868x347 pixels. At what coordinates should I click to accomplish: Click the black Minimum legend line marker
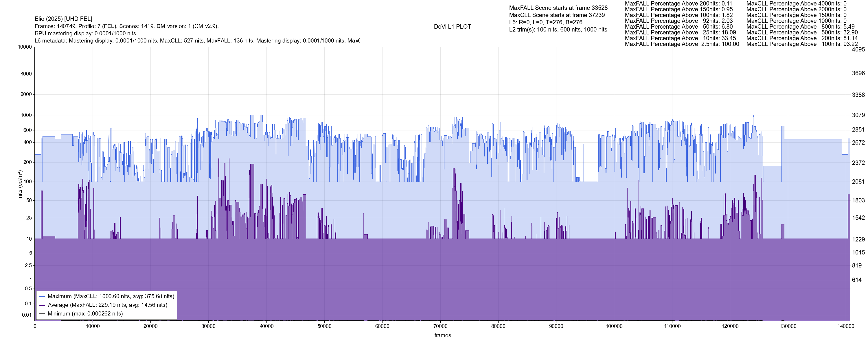(x=42, y=314)
